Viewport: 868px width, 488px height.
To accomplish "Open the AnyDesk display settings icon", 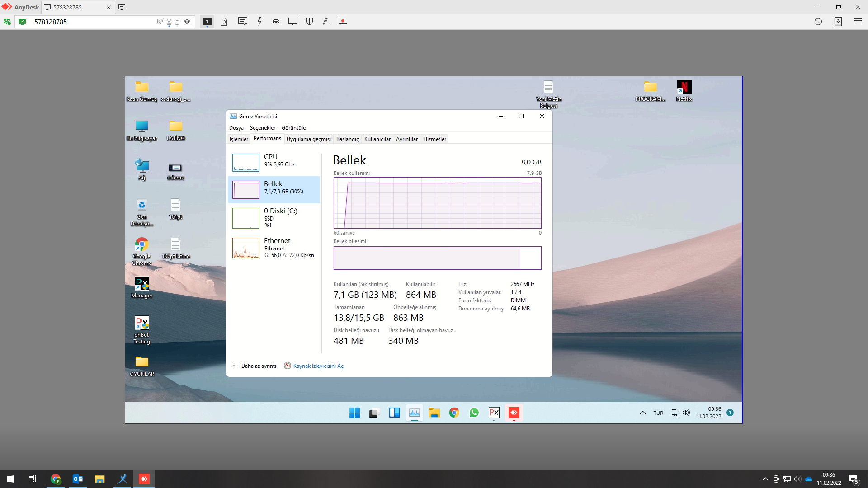I will tap(293, 21).
